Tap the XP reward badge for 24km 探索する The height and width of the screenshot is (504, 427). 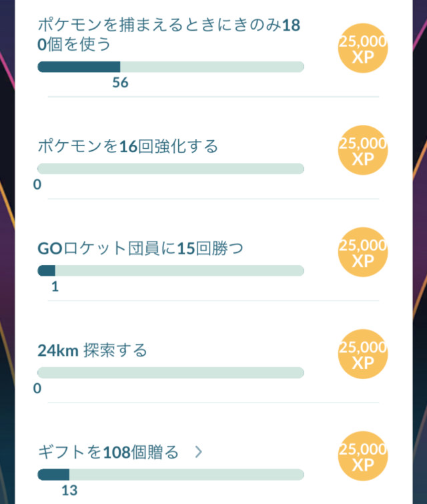click(362, 354)
